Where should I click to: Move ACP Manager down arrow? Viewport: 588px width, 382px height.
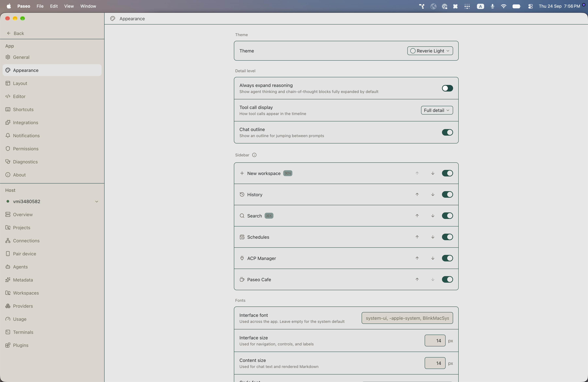433,258
